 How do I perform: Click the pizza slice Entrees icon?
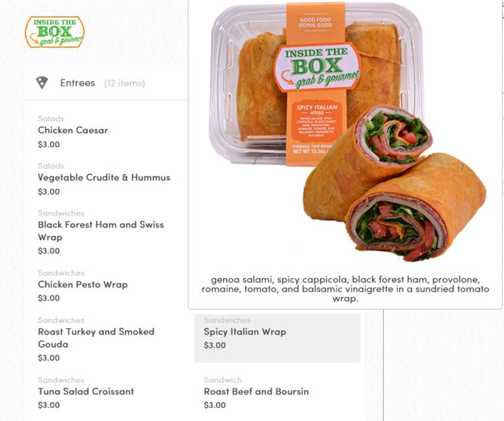pos(42,83)
